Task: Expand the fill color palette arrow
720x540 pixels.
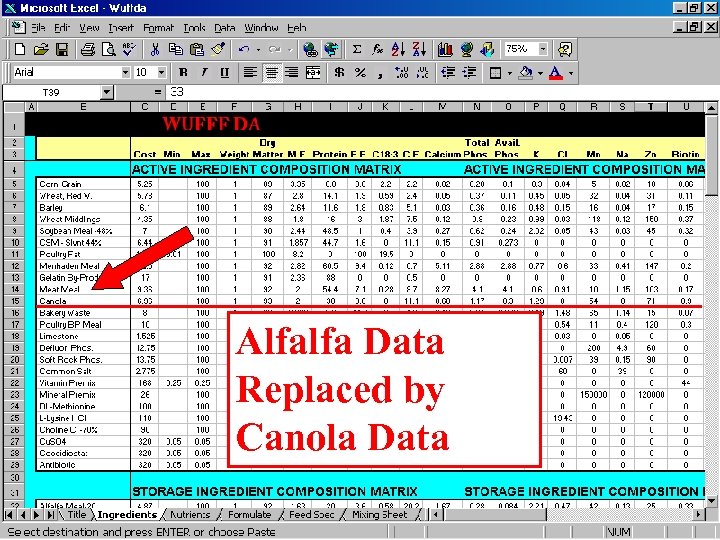Action: tap(540, 73)
